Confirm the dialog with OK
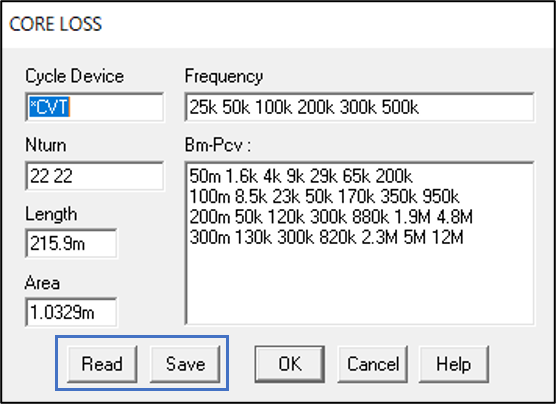Image resolution: width=556 pixels, height=404 pixels. (x=290, y=364)
